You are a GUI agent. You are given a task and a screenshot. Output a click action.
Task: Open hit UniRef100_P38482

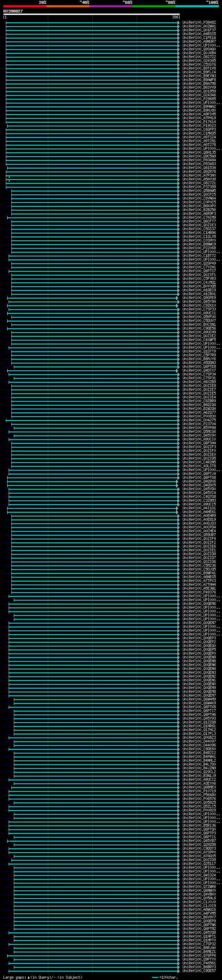199,23
